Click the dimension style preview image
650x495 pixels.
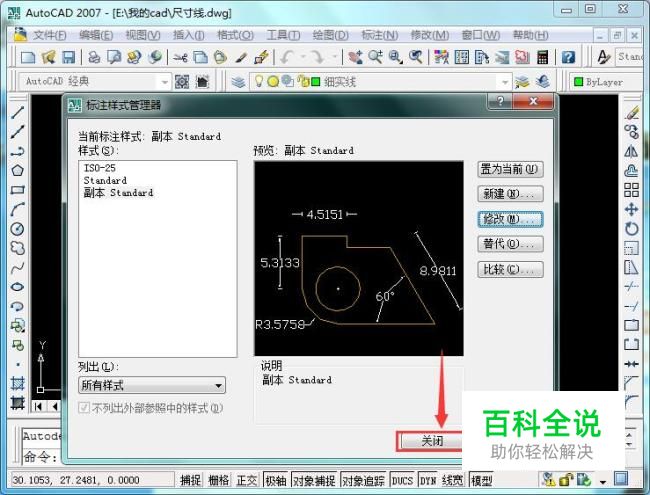click(359, 258)
